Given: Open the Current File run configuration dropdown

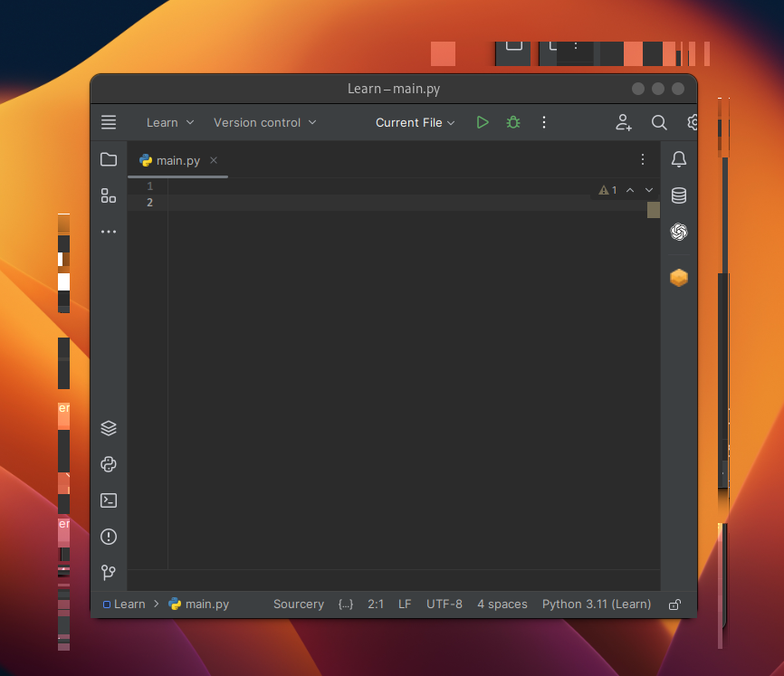Looking at the screenshot, I should pyautogui.click(x=415, y=122).
